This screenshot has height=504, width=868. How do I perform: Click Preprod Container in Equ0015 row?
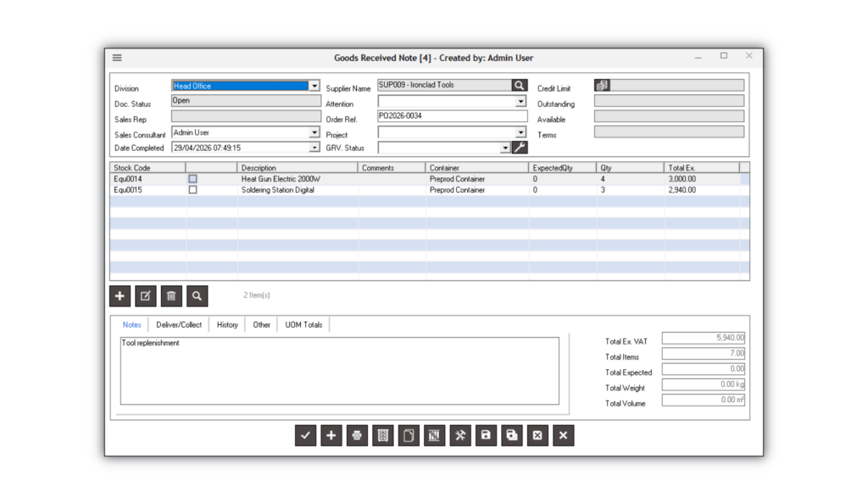click(x=457, y=189)
